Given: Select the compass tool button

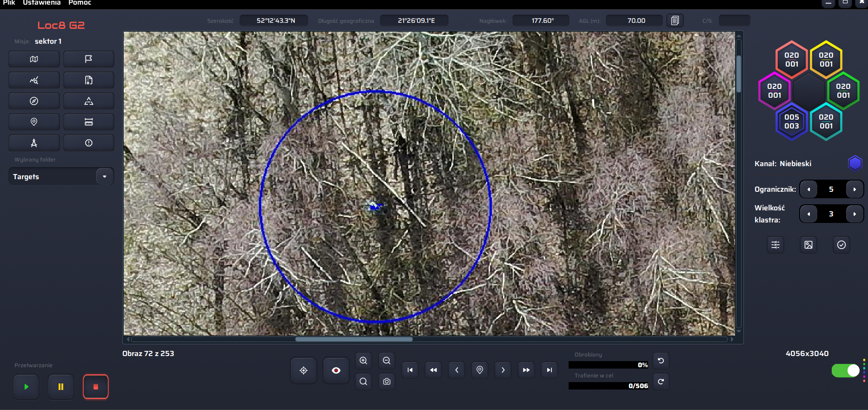Looking at the screenshot, I should coord(34,101).
